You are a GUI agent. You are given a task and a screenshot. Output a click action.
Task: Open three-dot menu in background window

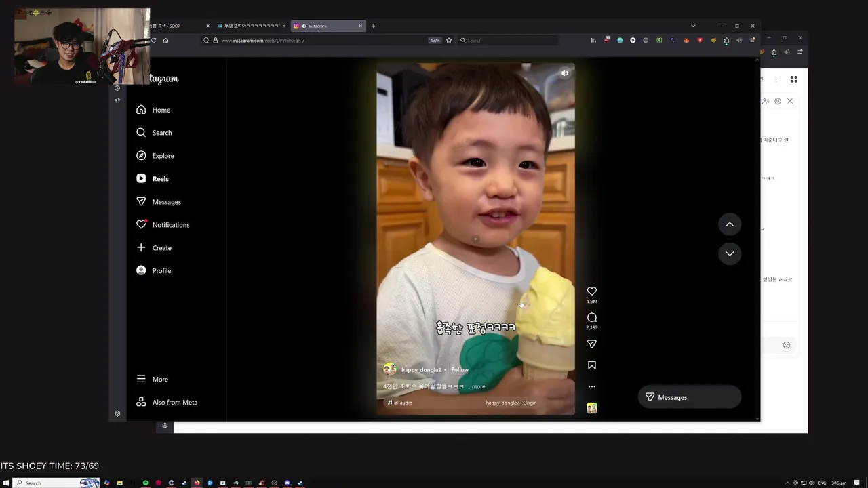click(776, 79)
